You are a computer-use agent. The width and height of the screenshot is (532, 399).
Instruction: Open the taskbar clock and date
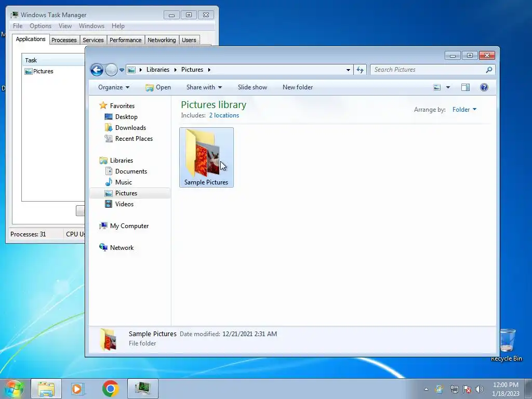pos(506,389)
